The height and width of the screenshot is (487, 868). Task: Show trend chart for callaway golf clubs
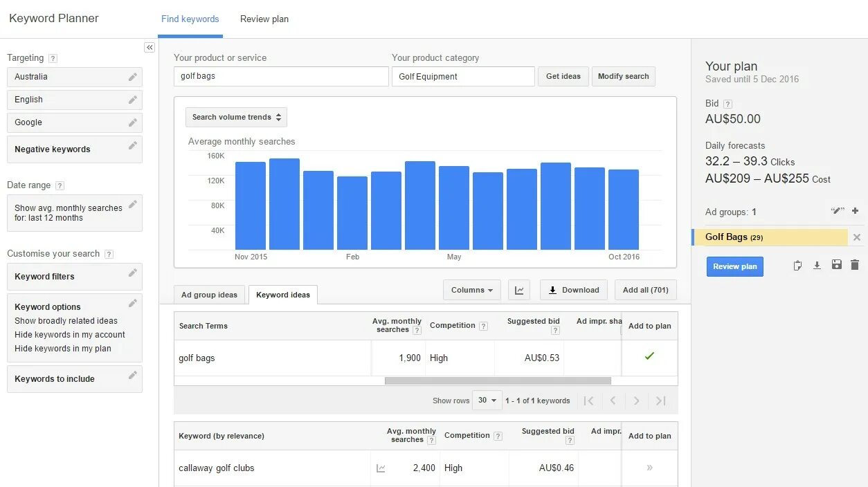pos(381,468)
